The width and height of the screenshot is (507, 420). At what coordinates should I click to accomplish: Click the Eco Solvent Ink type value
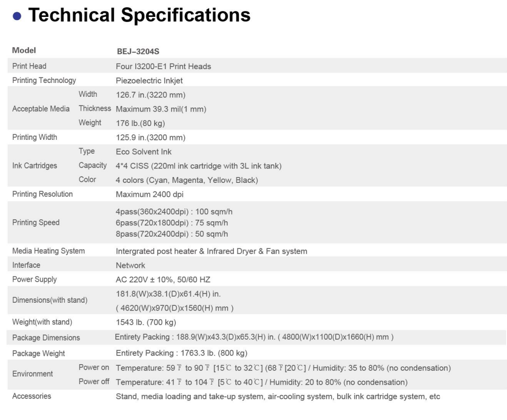[144, 152]
